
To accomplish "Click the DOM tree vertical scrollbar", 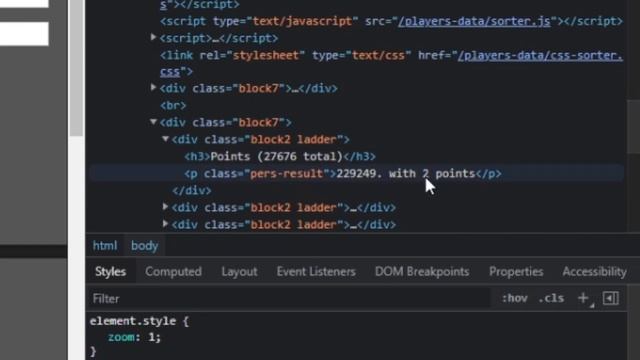I will pyautogui.click(x=633, y=127).
